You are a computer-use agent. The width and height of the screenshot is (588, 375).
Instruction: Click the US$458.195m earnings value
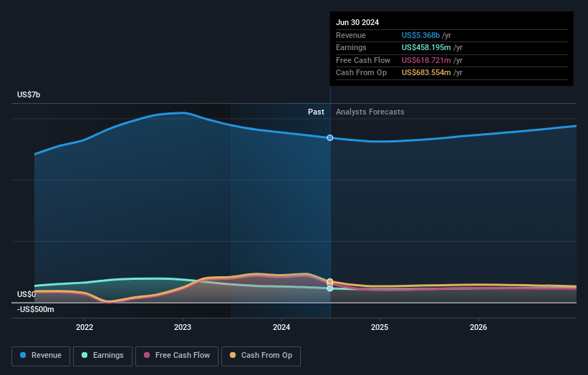click(x=426, y=47)
